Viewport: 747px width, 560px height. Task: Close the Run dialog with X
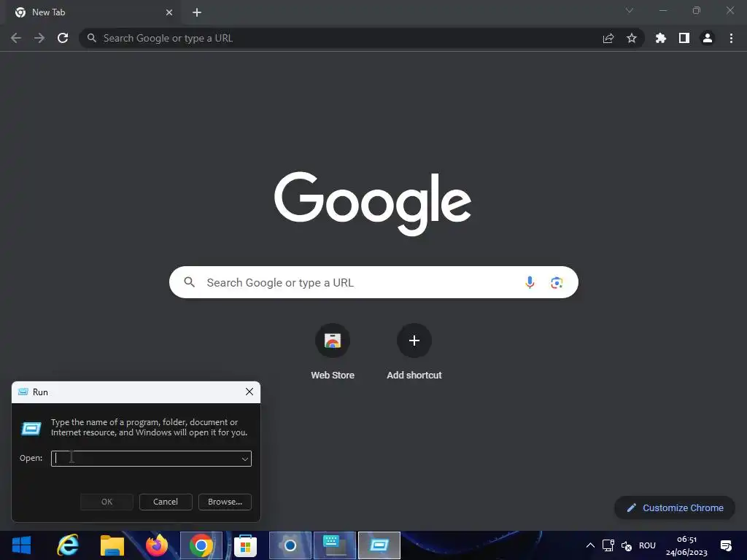click(249, 392)
